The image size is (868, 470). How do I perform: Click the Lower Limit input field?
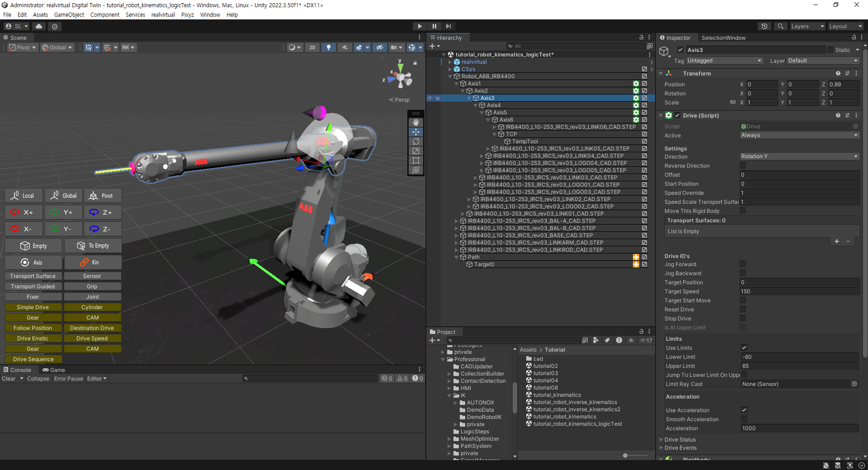tap(800, 357)
